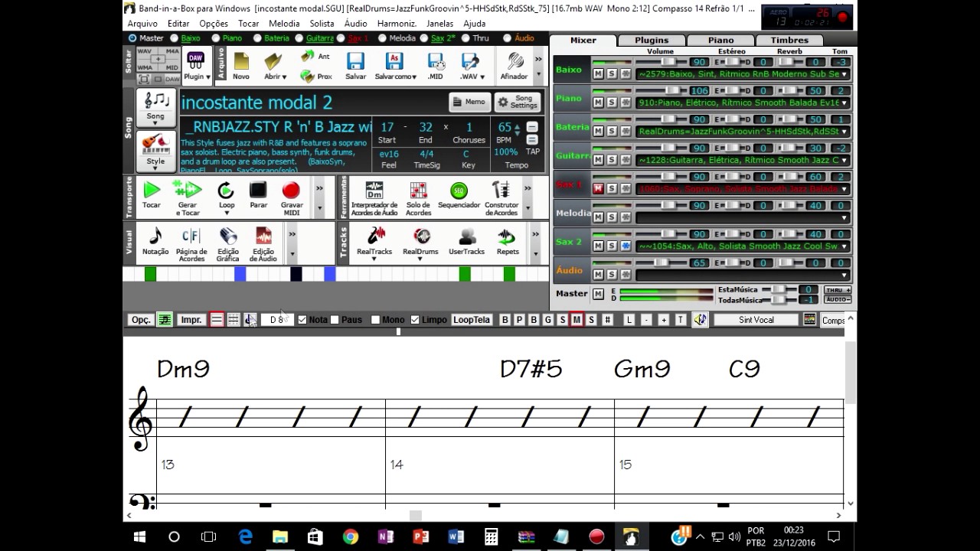The height and width of the screenshot is (551, 980).
Task: Select the Piano track radio button
Action: pos(215,37)
